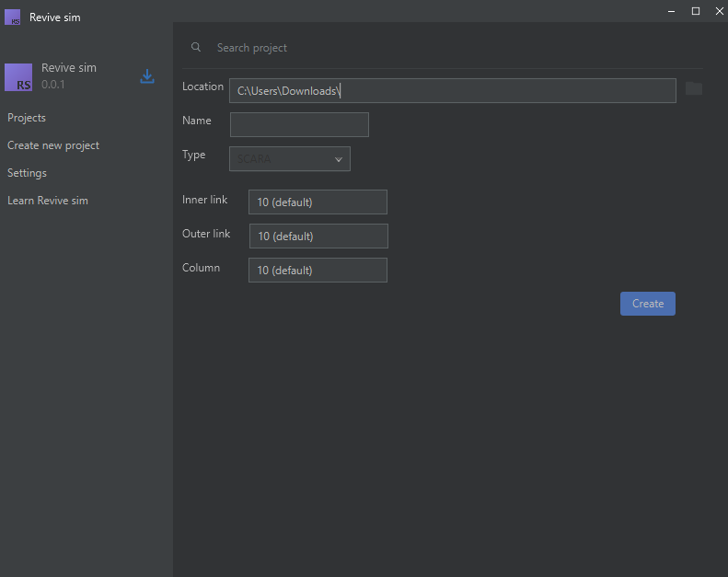
Task: Focus the Search project field
Action: click(x=252, y=48)
